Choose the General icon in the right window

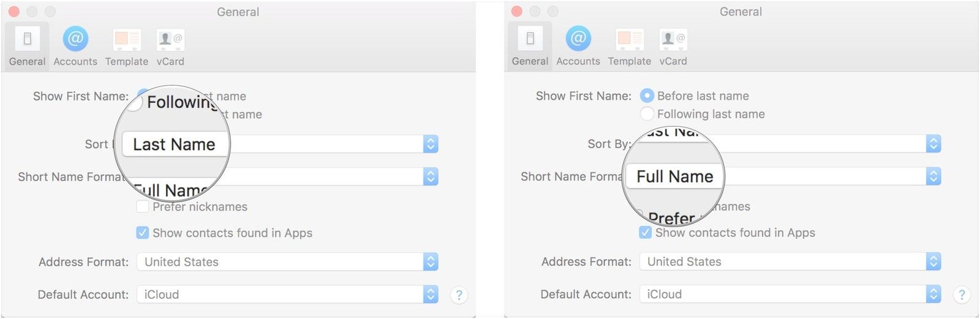(x=530, y=39)
